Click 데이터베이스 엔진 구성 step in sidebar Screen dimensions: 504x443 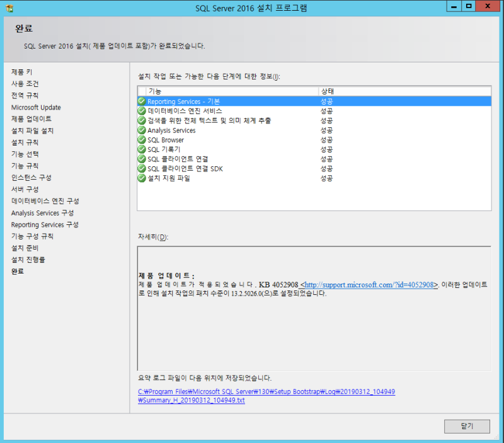pyautogui.click(x=45, y=201)
